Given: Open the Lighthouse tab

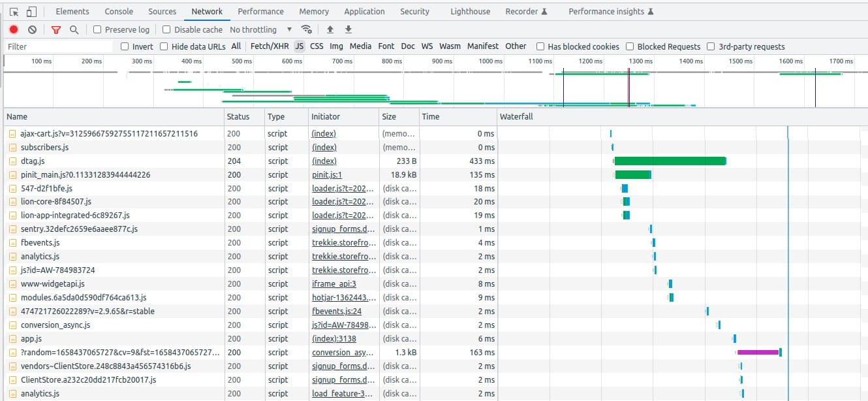Looking at the screenshot, I should pos(470,12).
